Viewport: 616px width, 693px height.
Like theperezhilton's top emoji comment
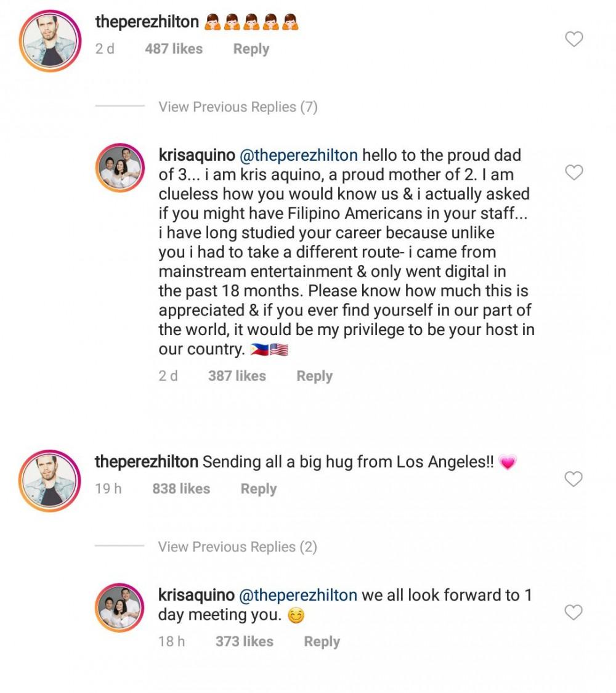573,39
